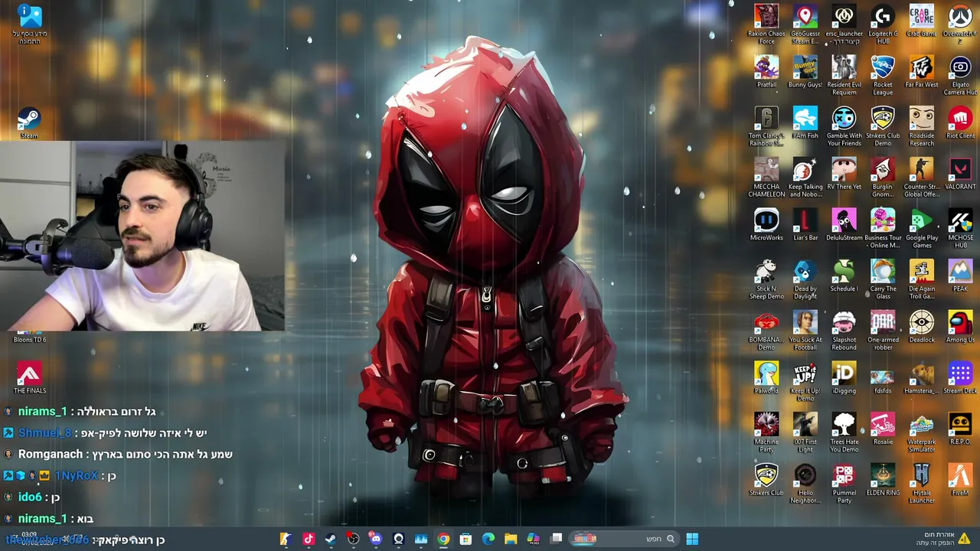This screenshot has width=980, height=551.
Task: Select the Roadside Research desktop icon
Action: coord(921,126)
